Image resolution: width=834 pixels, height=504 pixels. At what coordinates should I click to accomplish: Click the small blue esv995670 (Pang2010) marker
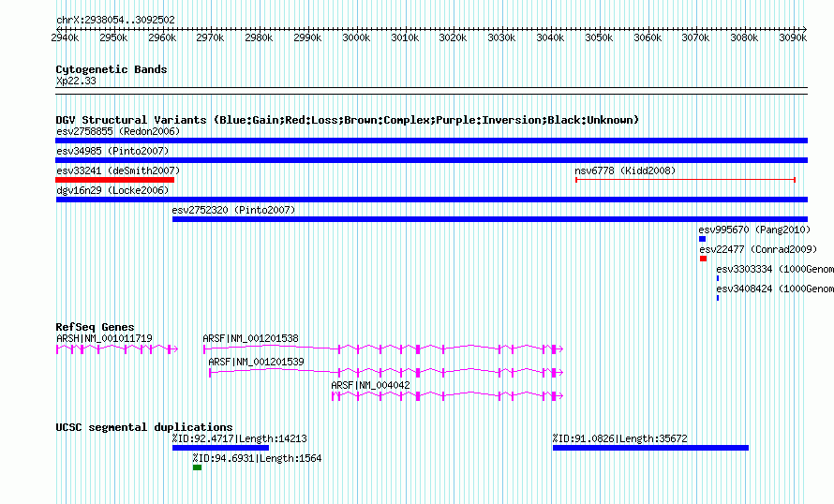[702, 239]
